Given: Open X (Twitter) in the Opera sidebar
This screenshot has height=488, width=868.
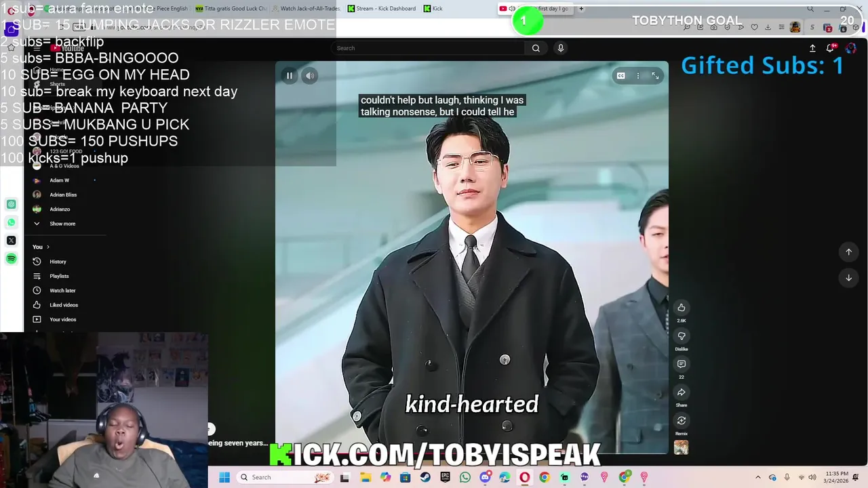Looking at the screenshot, I should [x=12, y=241].
